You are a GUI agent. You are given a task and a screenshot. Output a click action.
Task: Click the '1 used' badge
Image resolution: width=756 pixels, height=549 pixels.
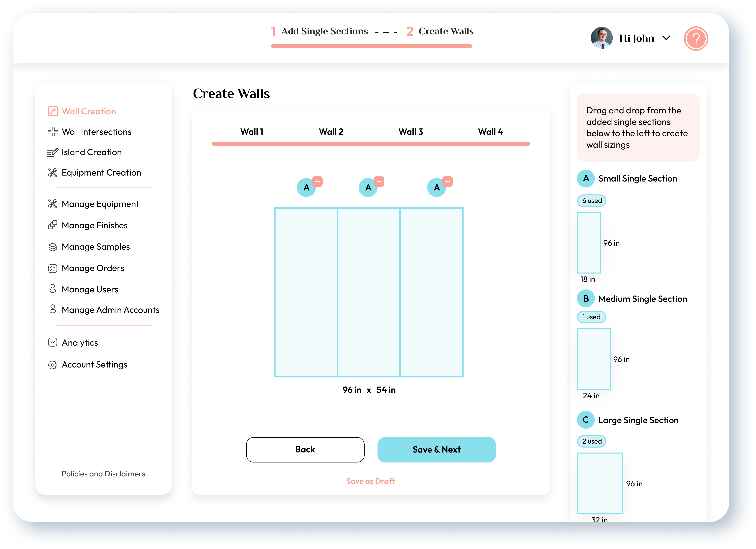[591, 317]
